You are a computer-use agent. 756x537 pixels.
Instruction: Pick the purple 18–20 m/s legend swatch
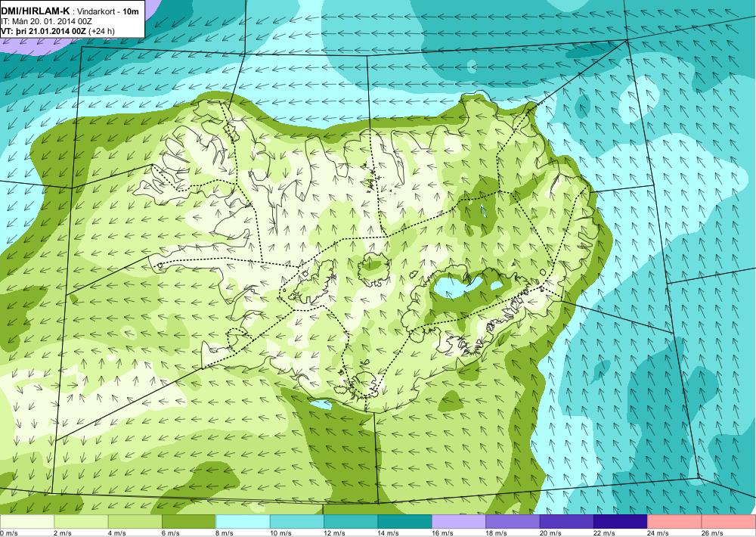(x=513, y=522)
